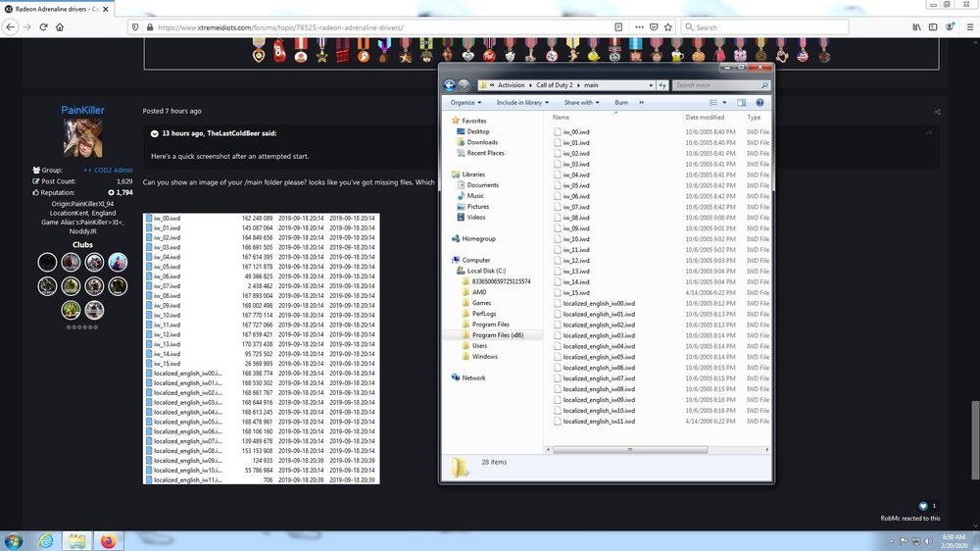Open the Firefox account icon
Screen dimensions: 980x551
tap(950, 26)
